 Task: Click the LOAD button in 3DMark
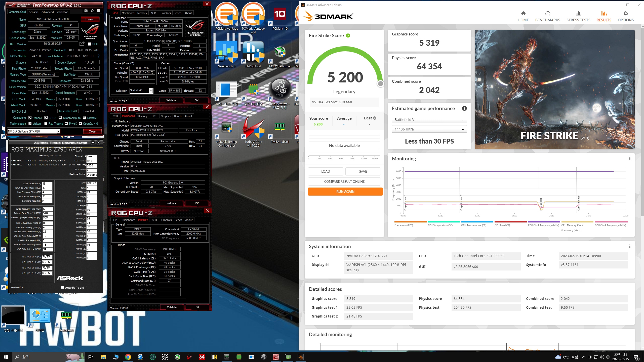coord(326,171)
